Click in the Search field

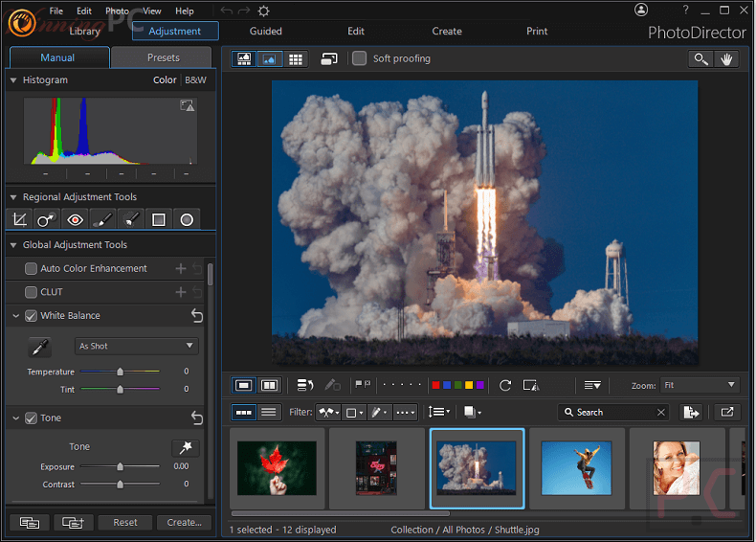[x=613, y=412]
